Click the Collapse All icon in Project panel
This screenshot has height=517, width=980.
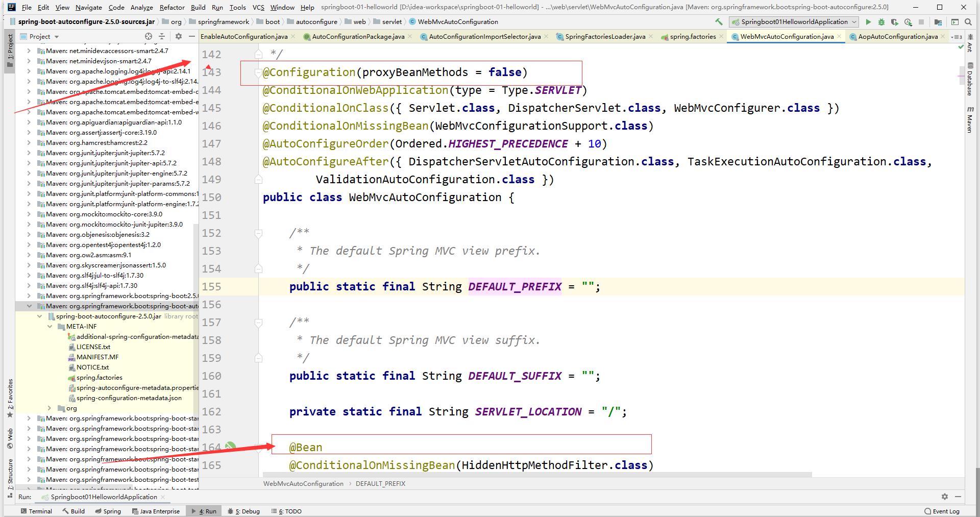coord(162,36)
